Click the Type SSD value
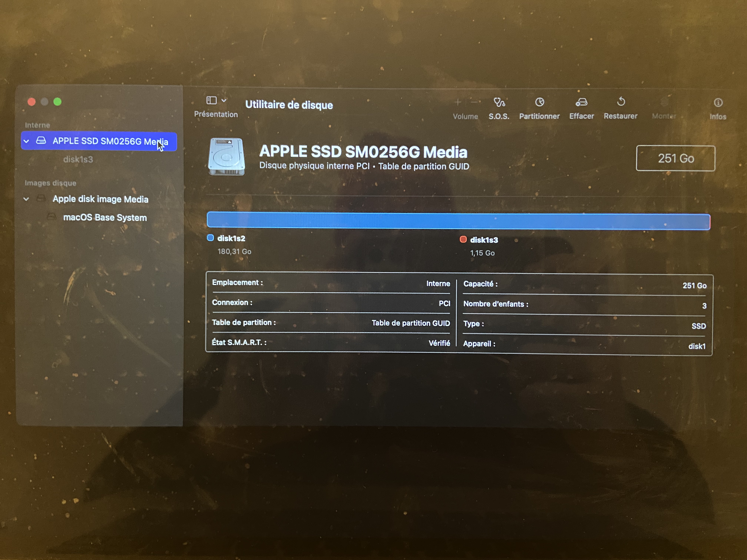The height and width of the screenshot is (560, 747). tap(699, 326)
